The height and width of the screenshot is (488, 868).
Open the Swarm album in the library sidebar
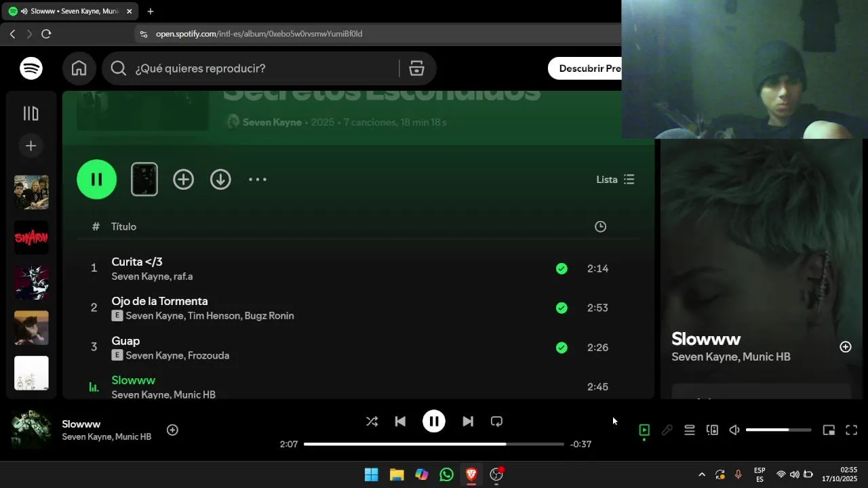[31, 238]
